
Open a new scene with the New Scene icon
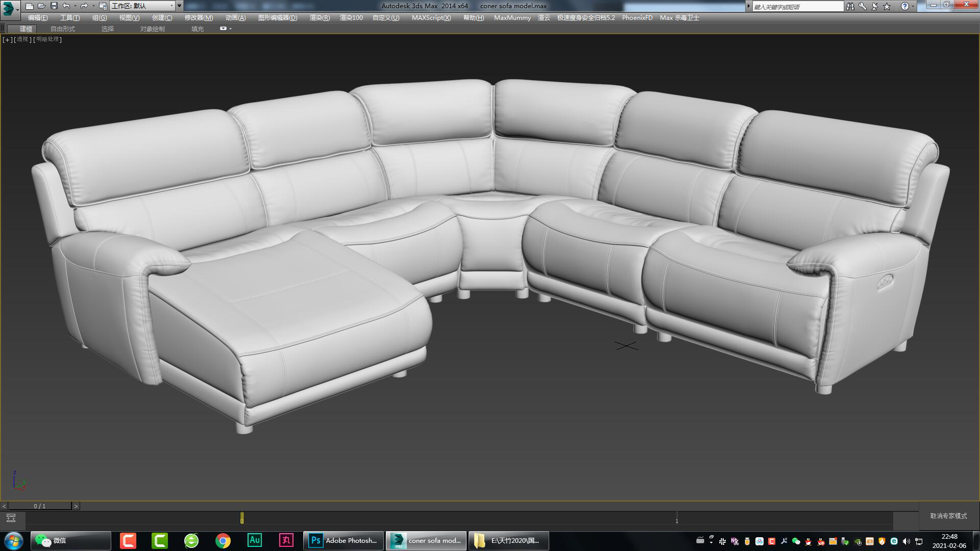click(29, 6)
